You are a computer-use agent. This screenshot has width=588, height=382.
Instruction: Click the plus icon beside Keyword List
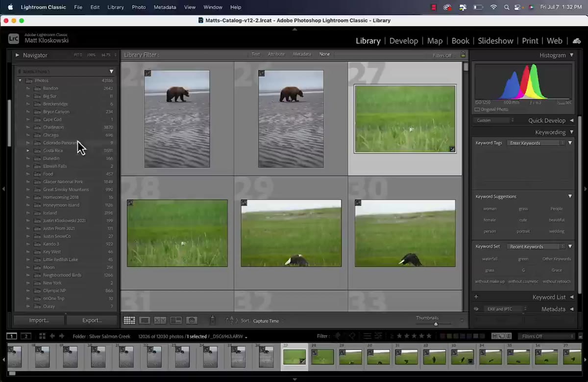(476, 297)
